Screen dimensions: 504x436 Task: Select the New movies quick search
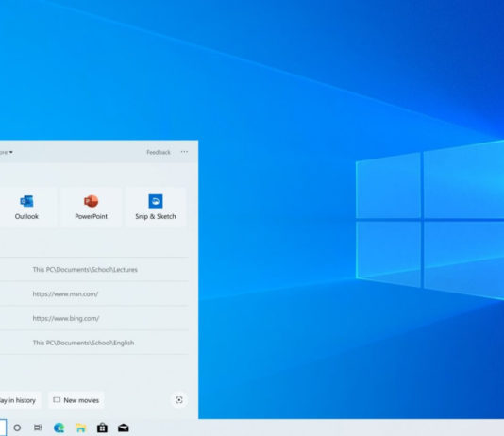(76, 400)
